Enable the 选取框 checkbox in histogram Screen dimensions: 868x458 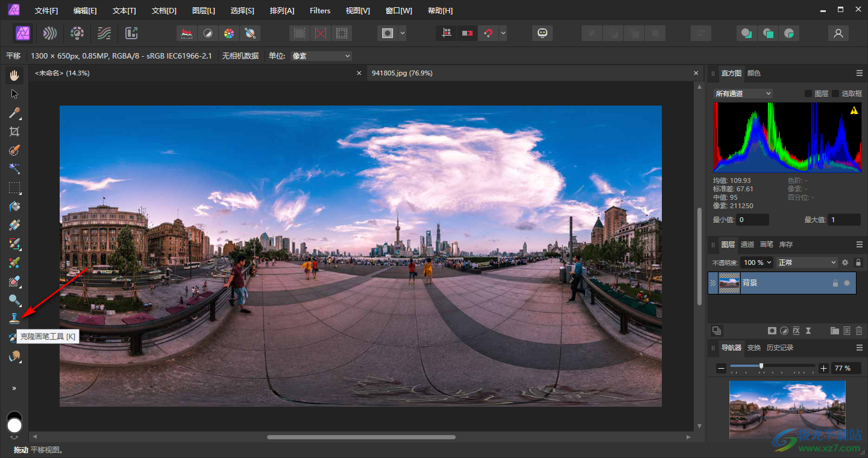835,94
